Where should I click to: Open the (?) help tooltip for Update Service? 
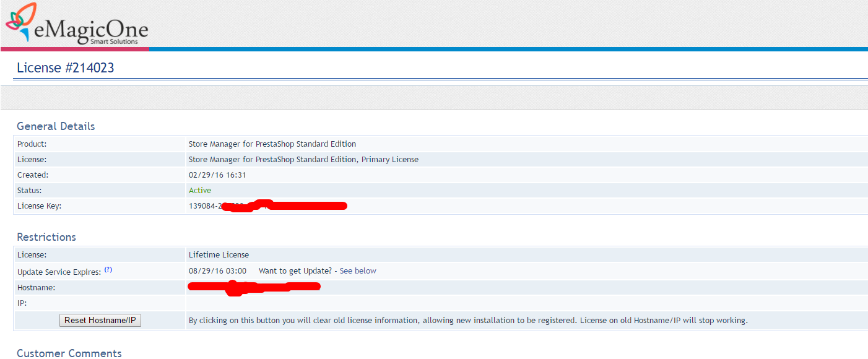tap(108, 270)
